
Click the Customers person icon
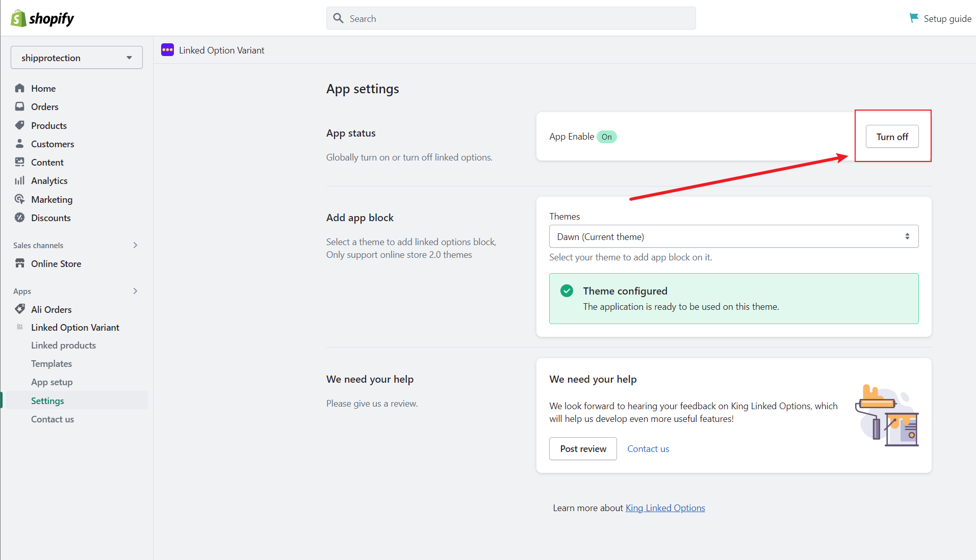[20, 144]
